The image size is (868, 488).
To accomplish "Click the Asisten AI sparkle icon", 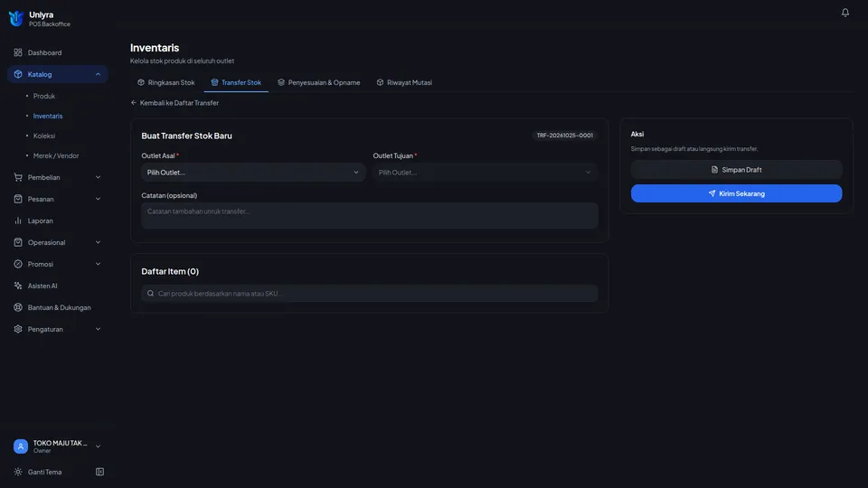I will click(x=18, y=286).
